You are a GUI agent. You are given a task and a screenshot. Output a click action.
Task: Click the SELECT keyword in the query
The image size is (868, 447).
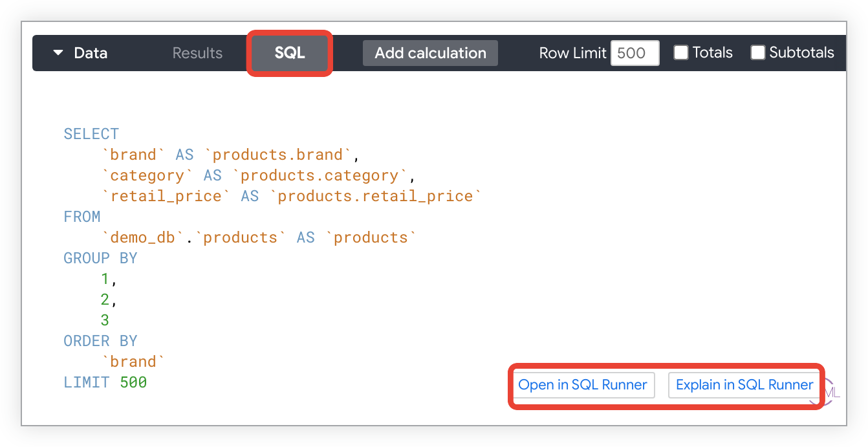(91, 134)
